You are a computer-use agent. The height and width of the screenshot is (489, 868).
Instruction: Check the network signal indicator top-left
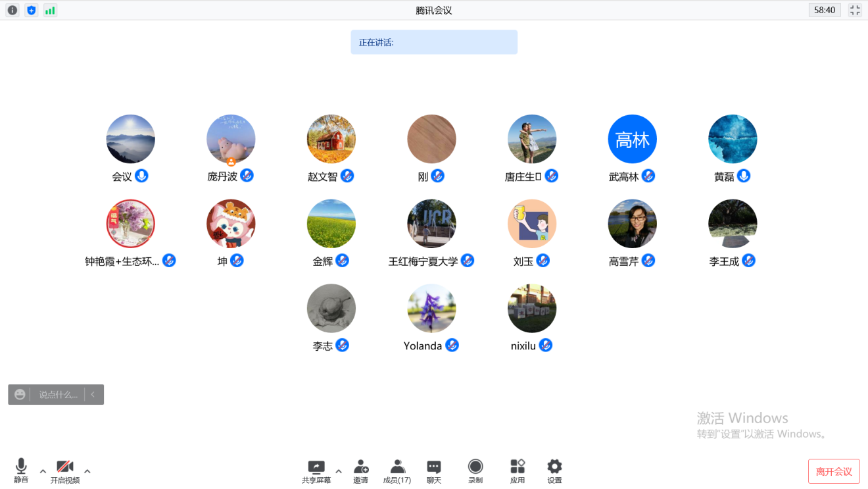tap(49, 10)
